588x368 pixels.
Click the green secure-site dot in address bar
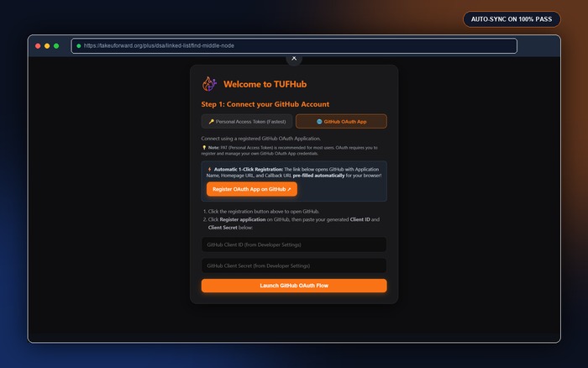[x=79, y=45]
